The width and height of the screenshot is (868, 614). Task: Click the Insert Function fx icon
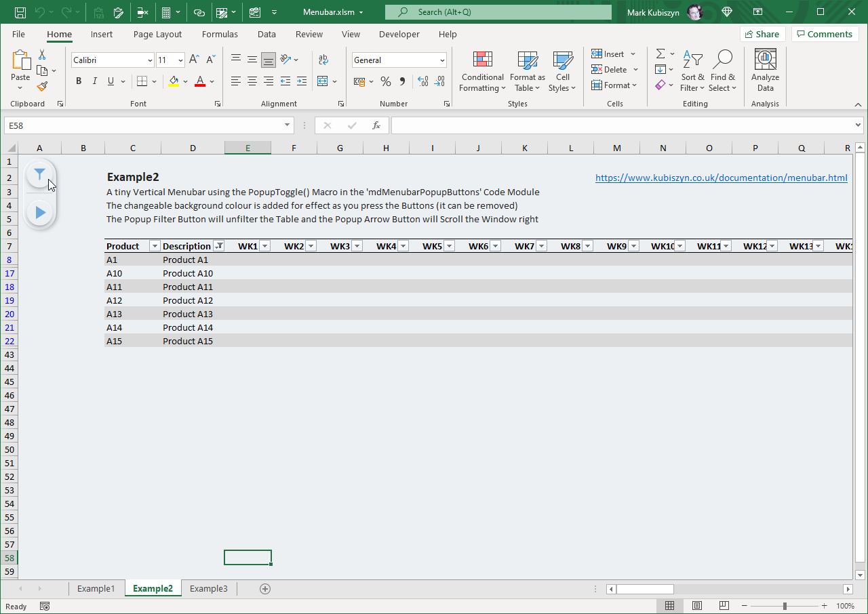(376, 125)
